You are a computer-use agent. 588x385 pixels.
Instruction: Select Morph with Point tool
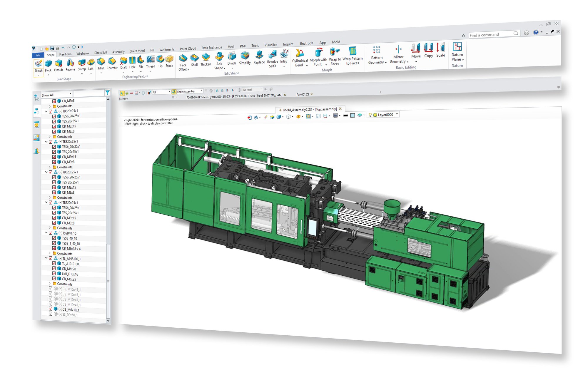tap(318, 57)
